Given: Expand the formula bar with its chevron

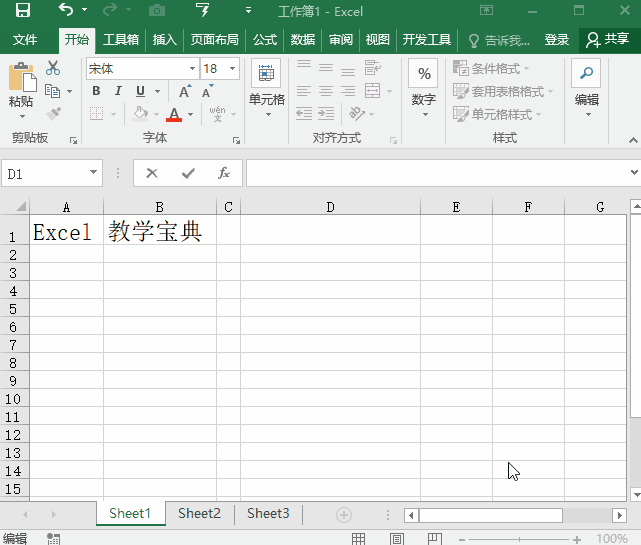Looking at the screenshot, I should tap(634, 172).
